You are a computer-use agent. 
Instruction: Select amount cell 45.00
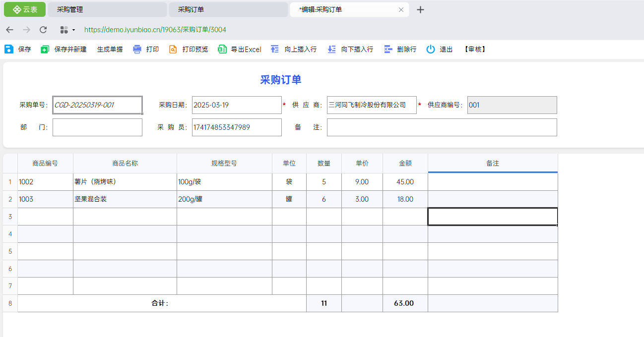[x=405, y=182]
